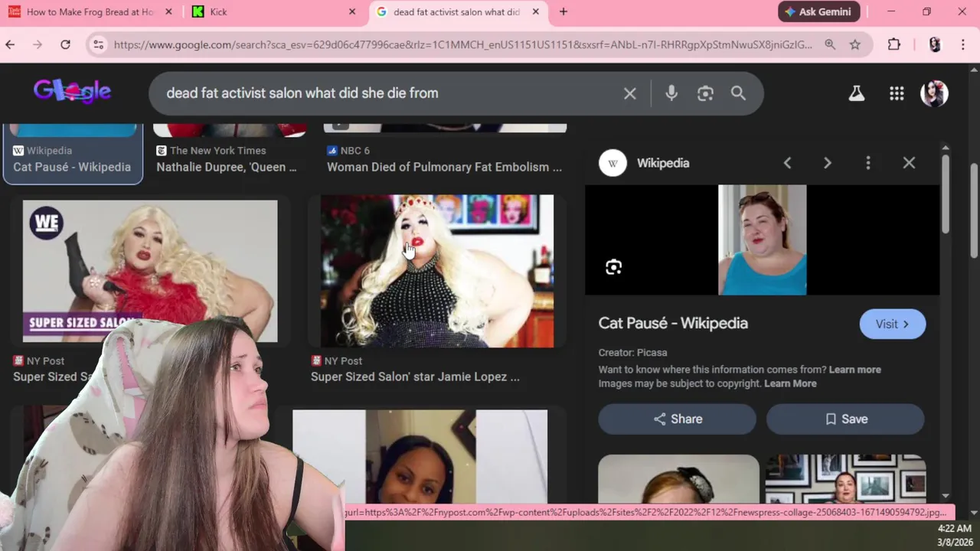Image resolution: width=980 pixels, height=551 pixels.
Task: Open more options in preview panel
Action: pyautogui.click(x=868, y=163)
